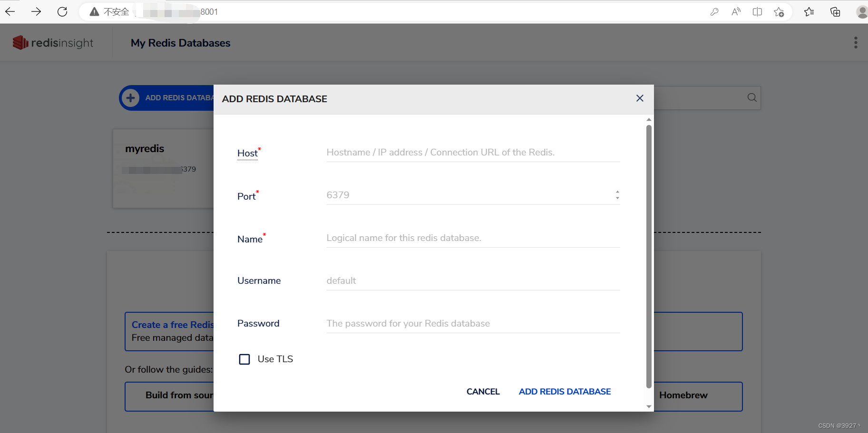
Task: Enable the Use TLS checkbox
Action: [x=244, y=359]
